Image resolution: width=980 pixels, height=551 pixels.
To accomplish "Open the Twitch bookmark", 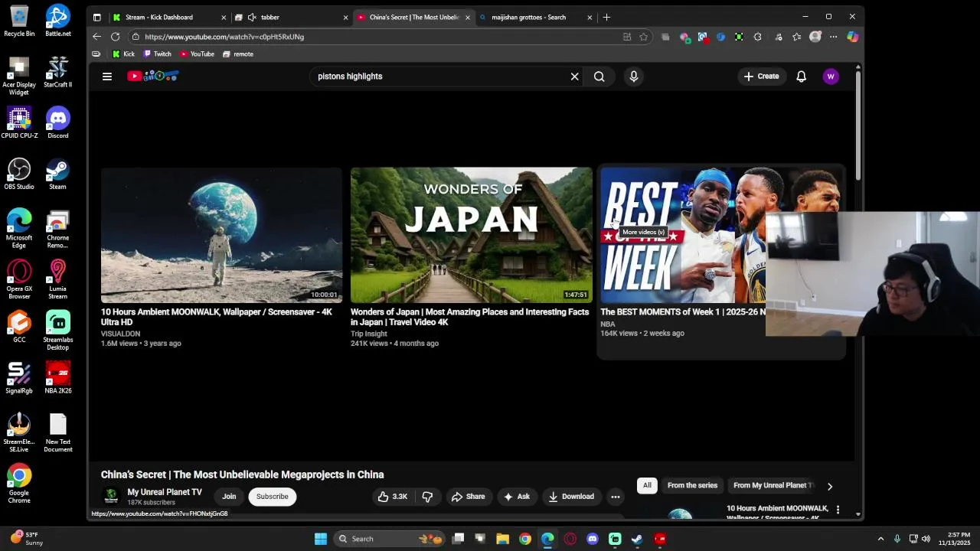I will coord(158,54).
